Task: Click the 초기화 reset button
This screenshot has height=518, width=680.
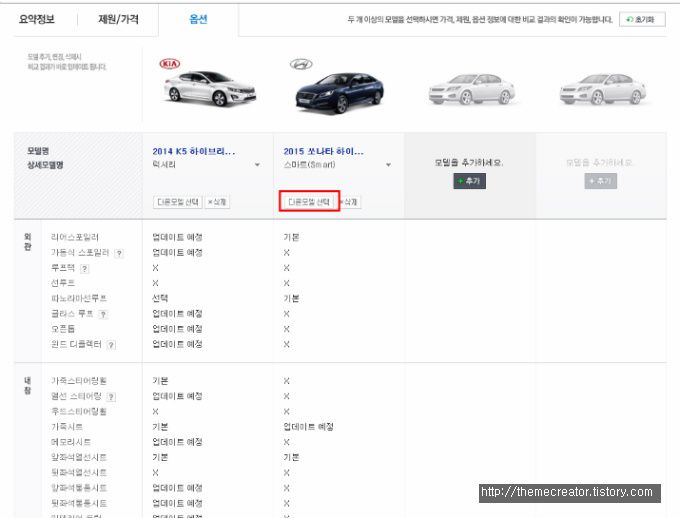Action: (x=642, y=20)
